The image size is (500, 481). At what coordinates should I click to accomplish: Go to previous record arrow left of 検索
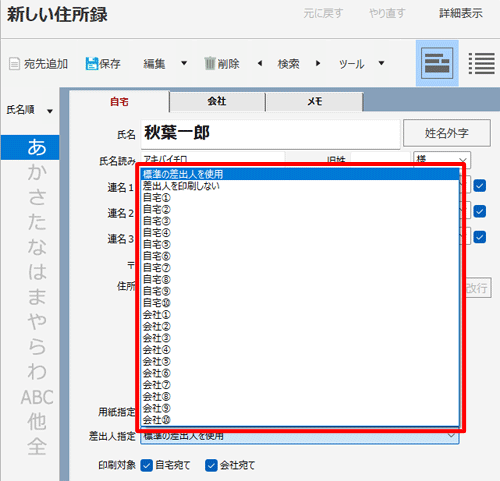click(260, 63)
